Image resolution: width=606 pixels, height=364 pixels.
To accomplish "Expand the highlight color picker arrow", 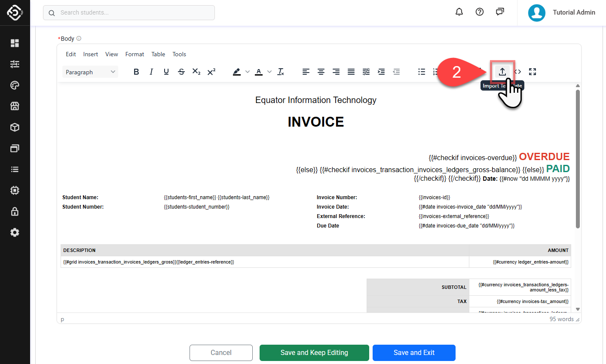I will point(248,72).
